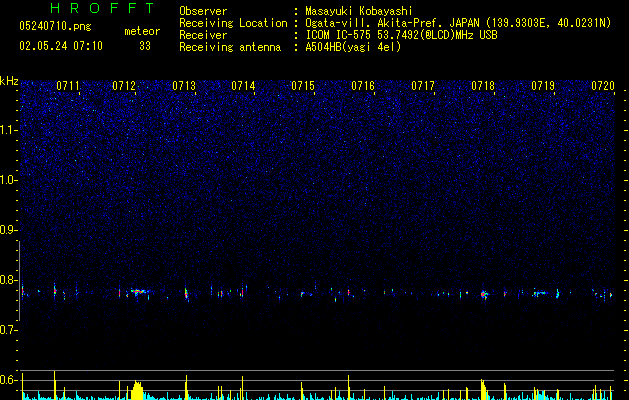Click the 0719 time marker
The image size is (629, 400).
click(543, 86)
